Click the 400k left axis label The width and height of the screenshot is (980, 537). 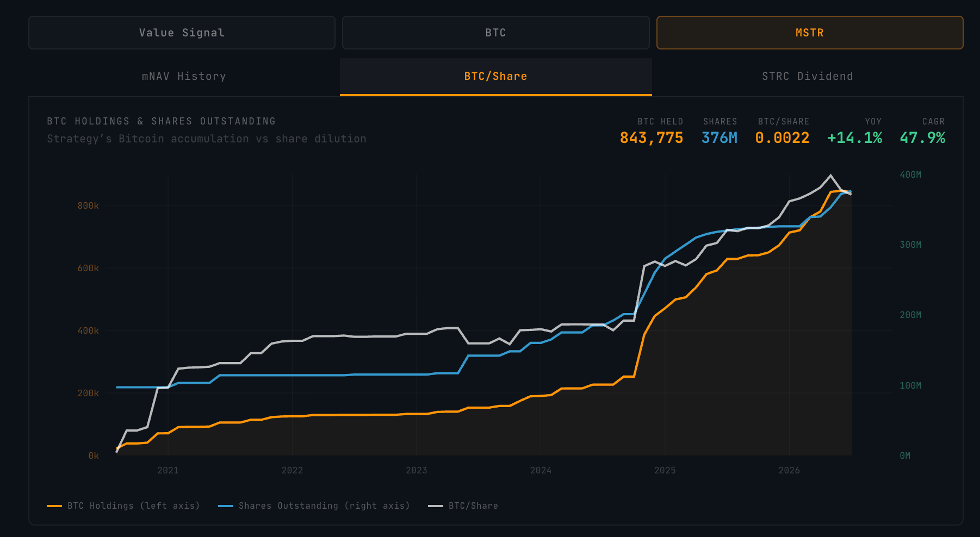click(88, 330)
